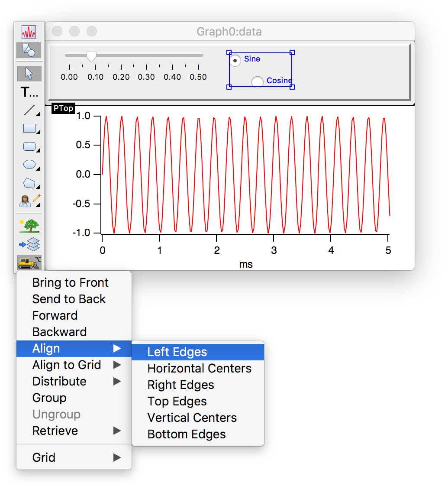Viewport: 448px width, 486px height.
Task: Choose Left Edges from Align submenu
Action: point(177,352)
